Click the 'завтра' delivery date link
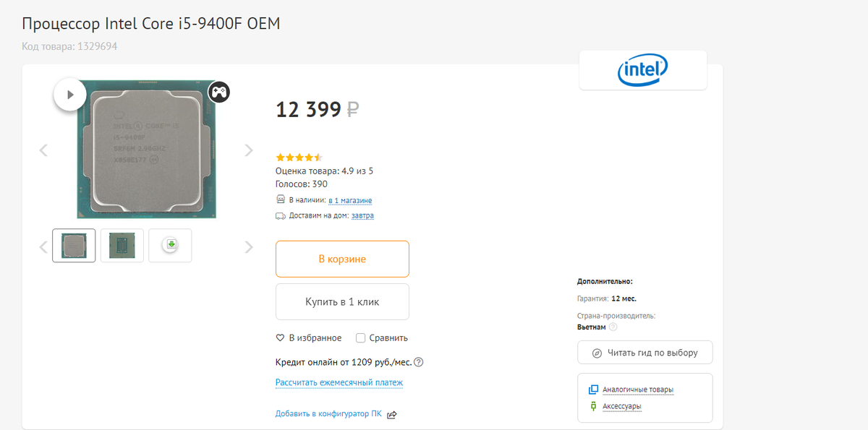Screen dimensions: 868x430 tap(362, 215)
